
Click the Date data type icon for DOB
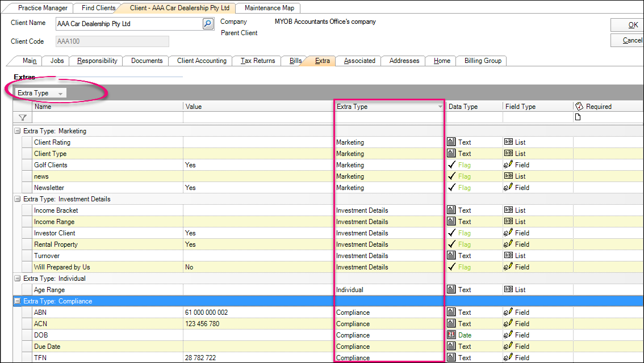coord(452,335)
